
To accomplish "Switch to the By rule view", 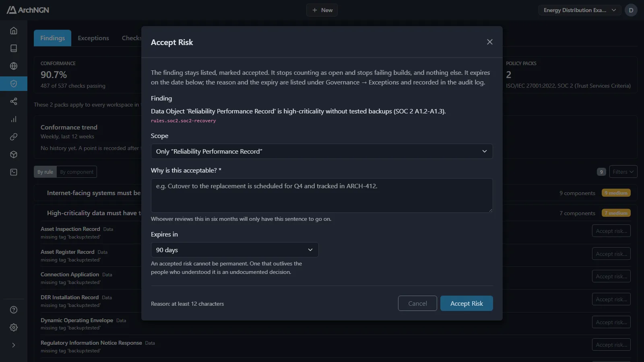I will pyautogui.click(x=45, y=172).
